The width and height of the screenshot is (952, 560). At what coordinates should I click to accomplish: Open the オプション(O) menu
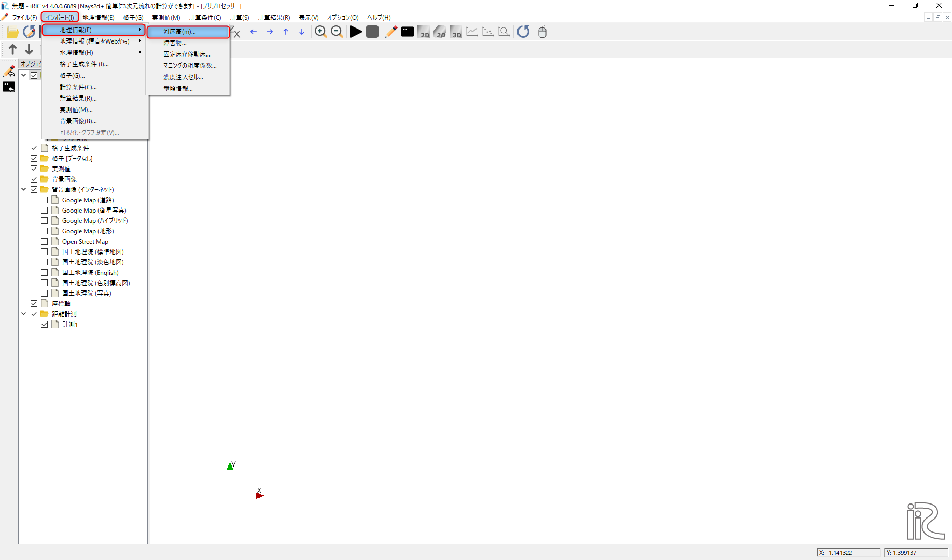[343, 18]
